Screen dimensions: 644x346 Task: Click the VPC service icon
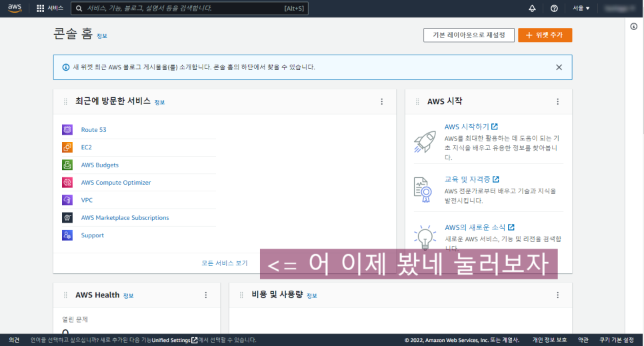67,200
